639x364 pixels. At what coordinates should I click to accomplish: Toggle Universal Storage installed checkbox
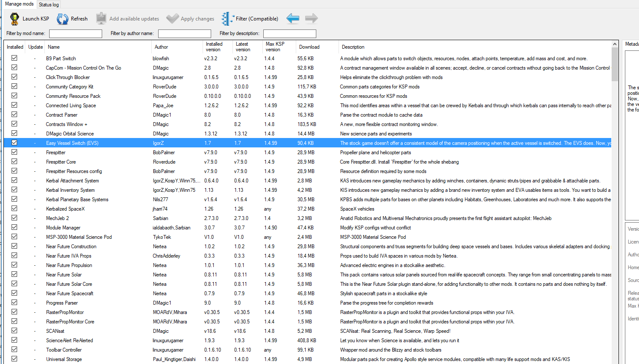[14, 359]
